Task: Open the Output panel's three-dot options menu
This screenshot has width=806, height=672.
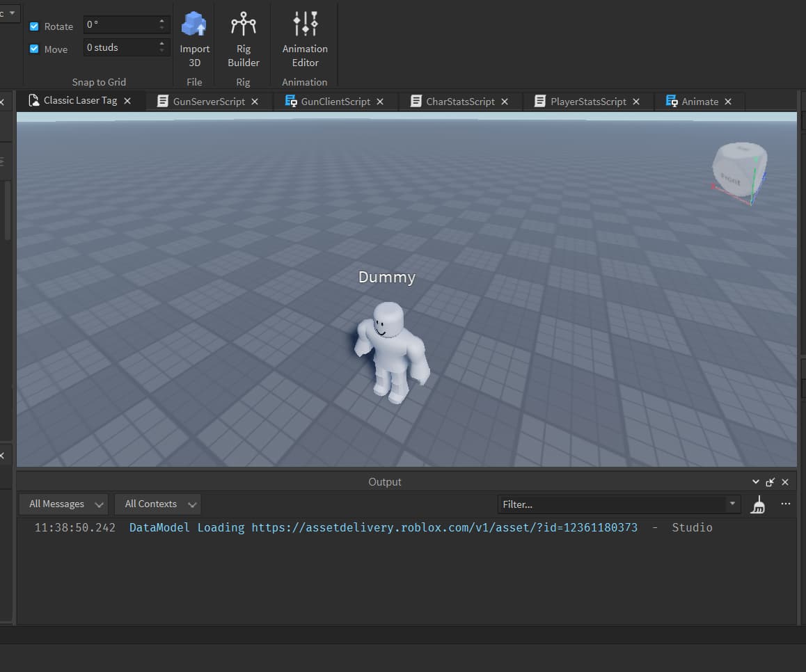Action: (x=786, y=504)
